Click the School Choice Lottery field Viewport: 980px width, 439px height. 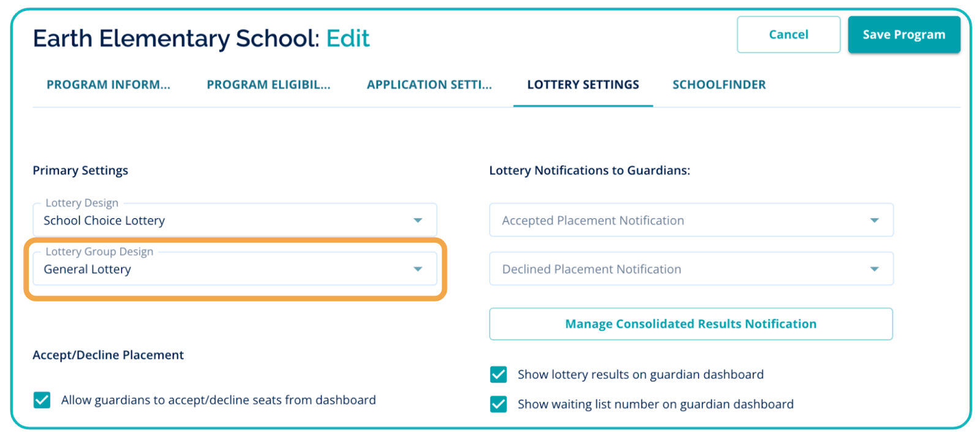[x=104, y=221]
